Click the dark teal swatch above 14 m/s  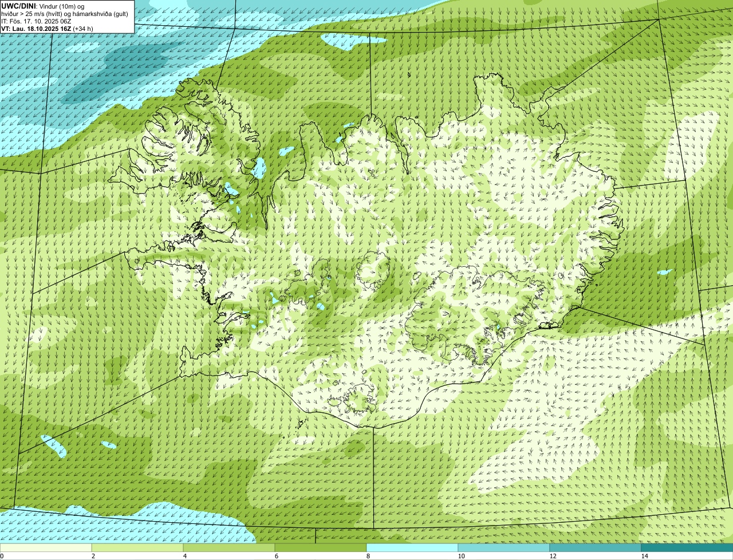[687, 548]
